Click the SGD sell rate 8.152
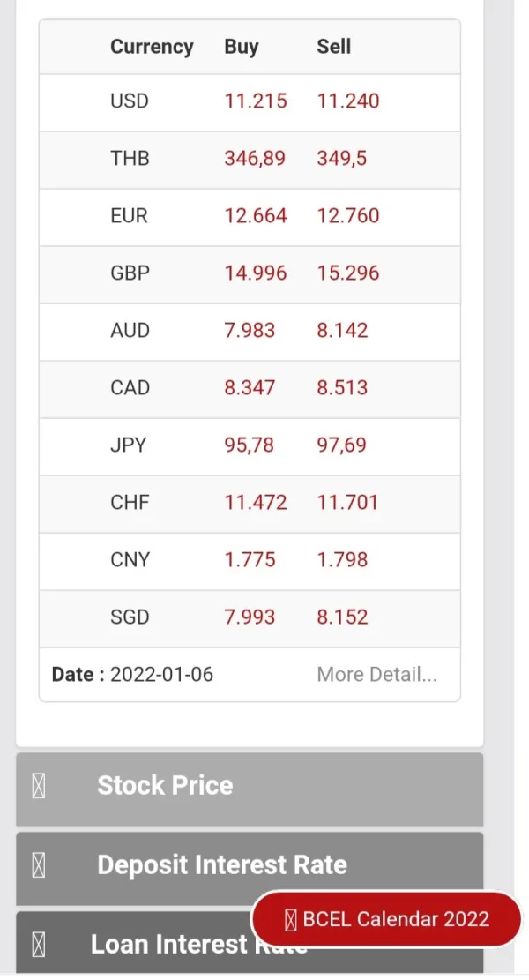Screen dimensions: 529x980 click(x=342, y=617)
